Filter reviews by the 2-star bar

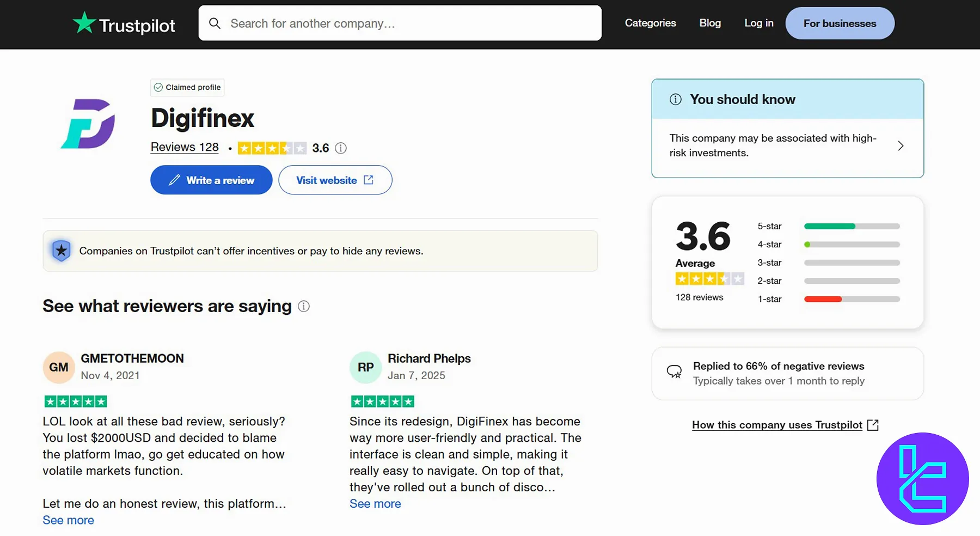852,281
